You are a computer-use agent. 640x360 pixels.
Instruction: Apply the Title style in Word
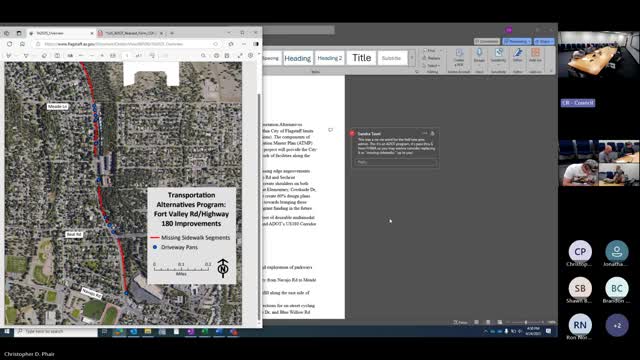[362, 58]
